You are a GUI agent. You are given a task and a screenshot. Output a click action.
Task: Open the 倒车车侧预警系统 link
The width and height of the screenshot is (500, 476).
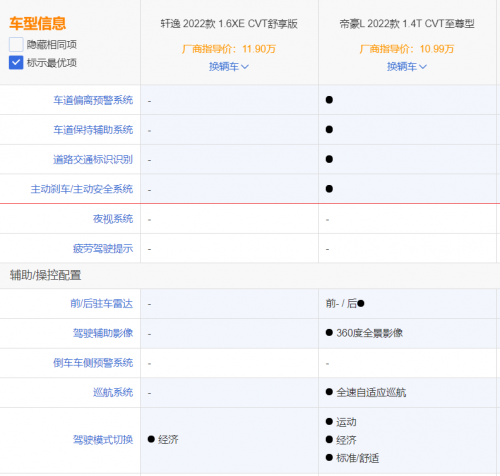(x=93, y=363)
